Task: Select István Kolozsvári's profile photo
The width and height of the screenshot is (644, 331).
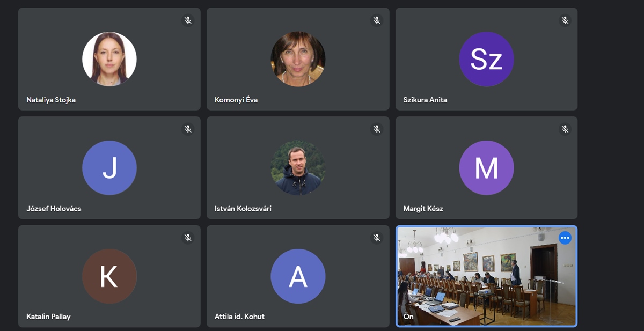Action: pos(298,168)
